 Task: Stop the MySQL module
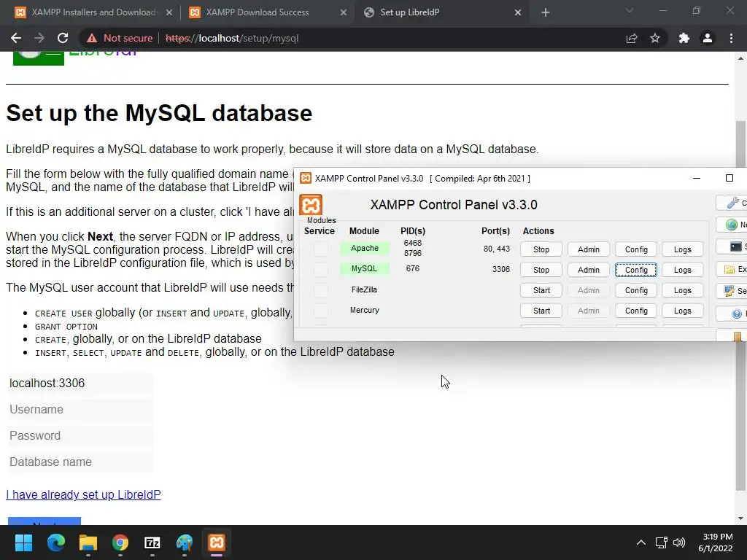pos(541,270)
